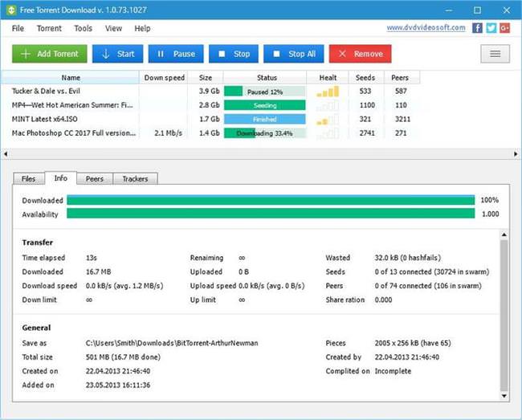The height and width of the screenshot is (420, 522).
Task: Remove the selected torrent
Action: (361, 54)
